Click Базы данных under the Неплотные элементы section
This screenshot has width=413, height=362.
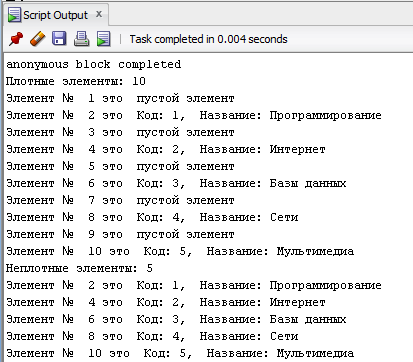point(308,319)
